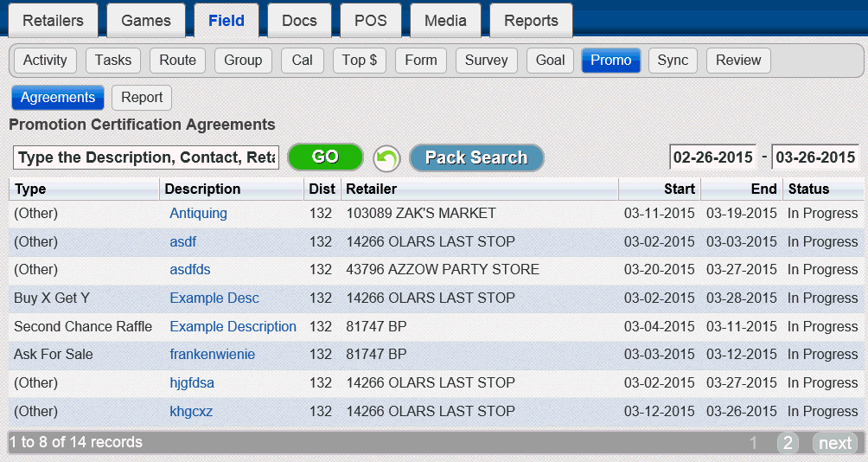The height and width of the screenshot is (462, 868).
Task: Click the Buy X Get Y type cell
Action: (x=52, y=298)
